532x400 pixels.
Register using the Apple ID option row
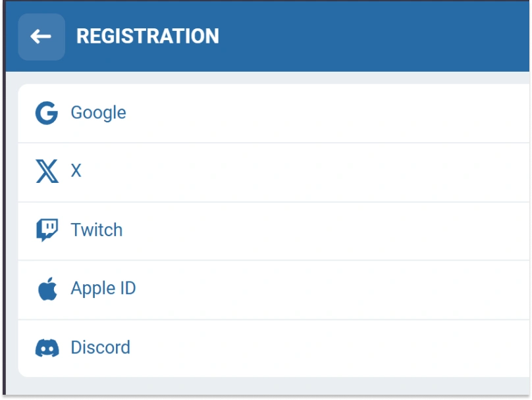[x=296, y=289]
